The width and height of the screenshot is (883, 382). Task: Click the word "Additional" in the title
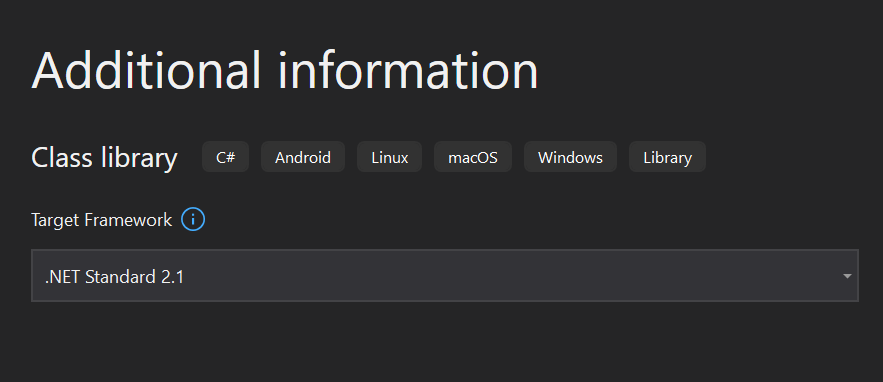pos(146,70)
